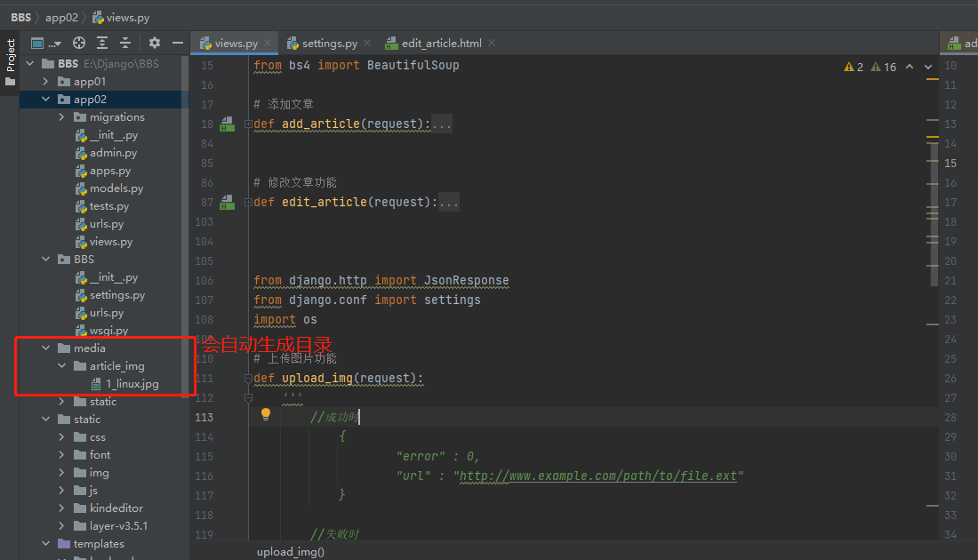Click the expand all icon in Project toolbar
The height and width of the screenshot is (560, 978).
tap(102, 43)
